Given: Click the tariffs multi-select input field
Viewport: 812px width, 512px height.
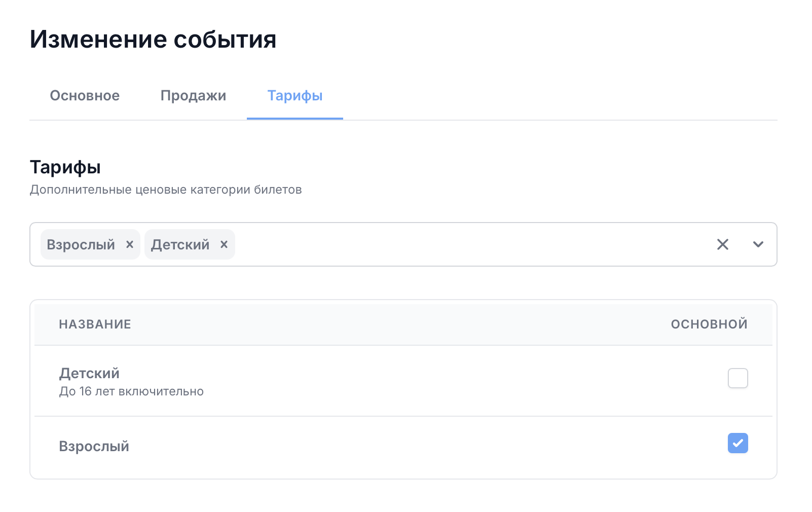Looking at the screenshot, I should click(x=403, y=244).
